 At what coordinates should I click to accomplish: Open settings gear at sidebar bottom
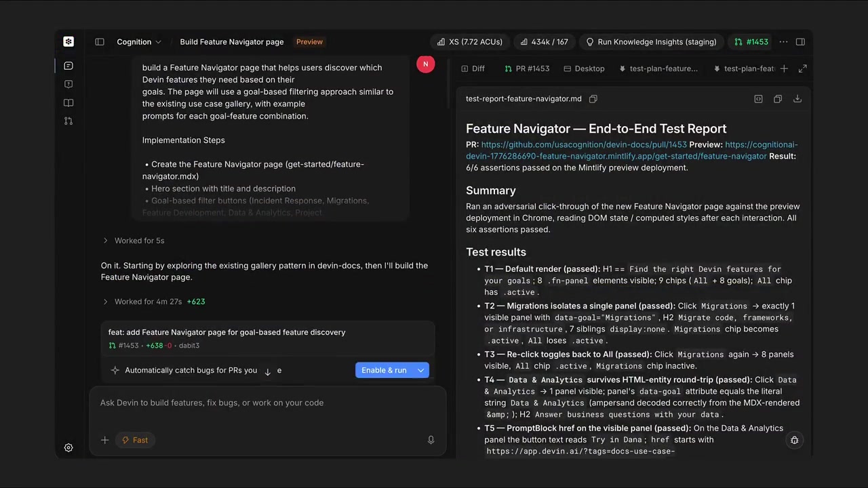click(68, 447)
